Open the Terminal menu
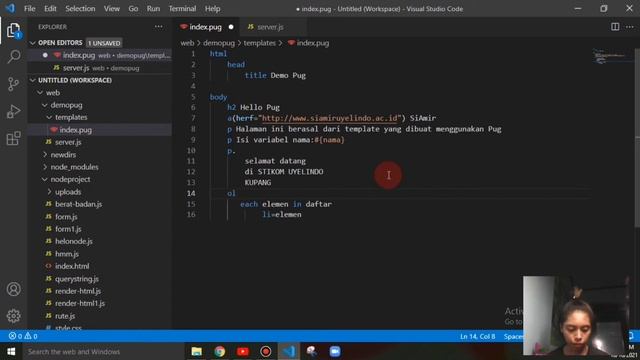640x360 pixels. [182, 9]
